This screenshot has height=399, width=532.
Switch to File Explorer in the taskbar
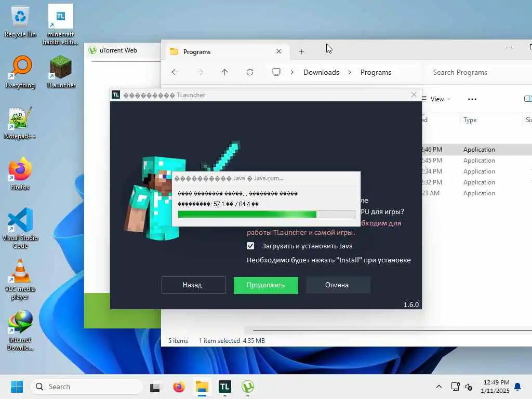point(202,387)
